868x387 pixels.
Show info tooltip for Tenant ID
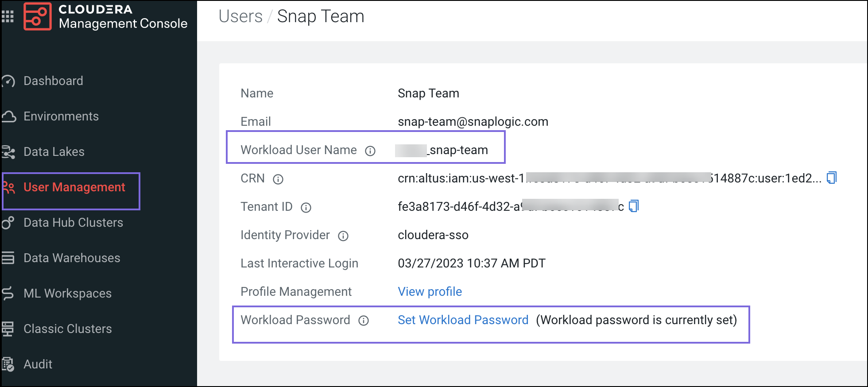pos(306,208)
